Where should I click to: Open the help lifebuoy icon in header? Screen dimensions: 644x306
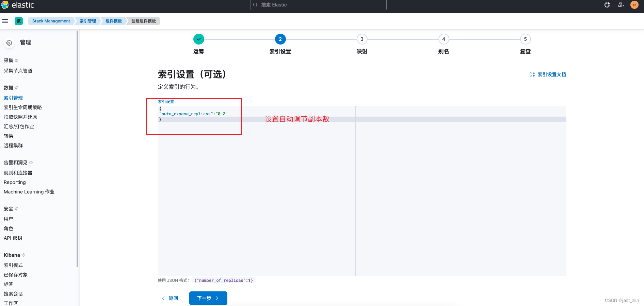pos(607,5)
